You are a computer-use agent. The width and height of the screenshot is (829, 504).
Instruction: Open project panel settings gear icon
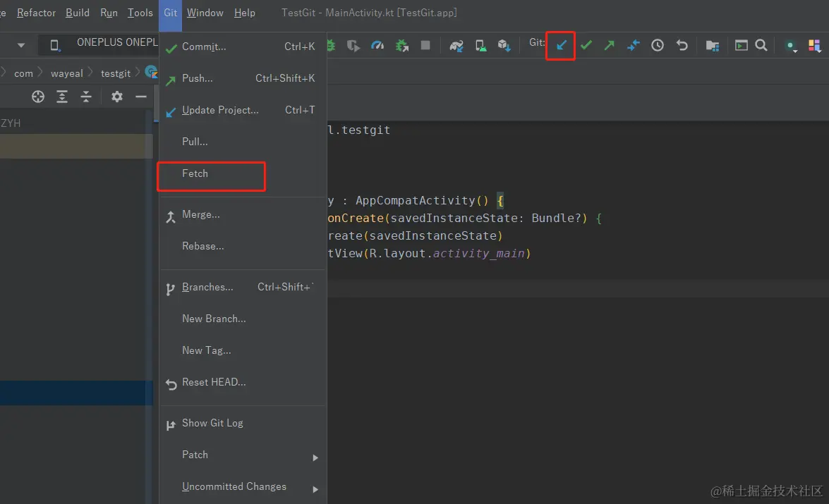point(117,97)
